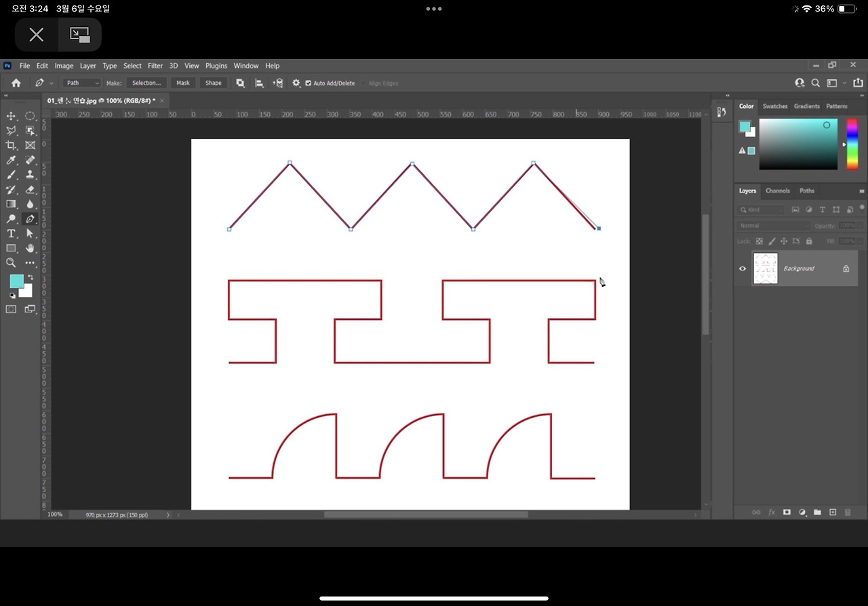The width and height of the screenshot is (868, 606).
Task: Open the Window menu
Action: tap(246, 66)
